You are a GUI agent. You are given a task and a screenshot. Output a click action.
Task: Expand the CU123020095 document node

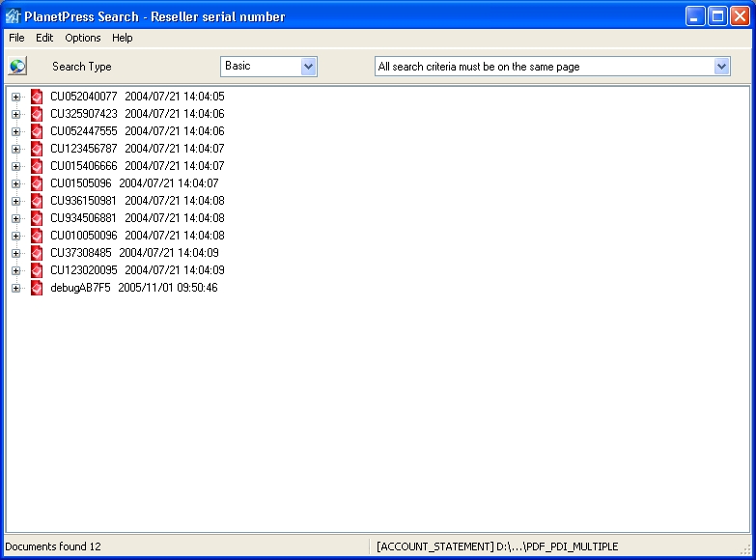(x=15, y=270)
